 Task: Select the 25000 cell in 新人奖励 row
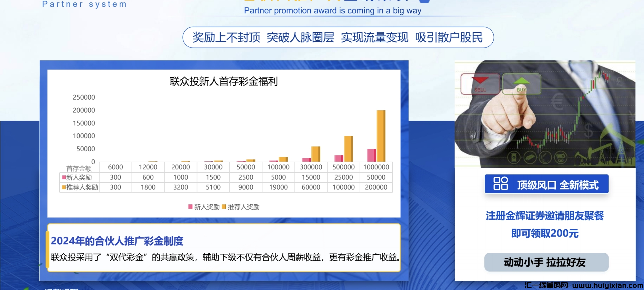tap(343, 177)
